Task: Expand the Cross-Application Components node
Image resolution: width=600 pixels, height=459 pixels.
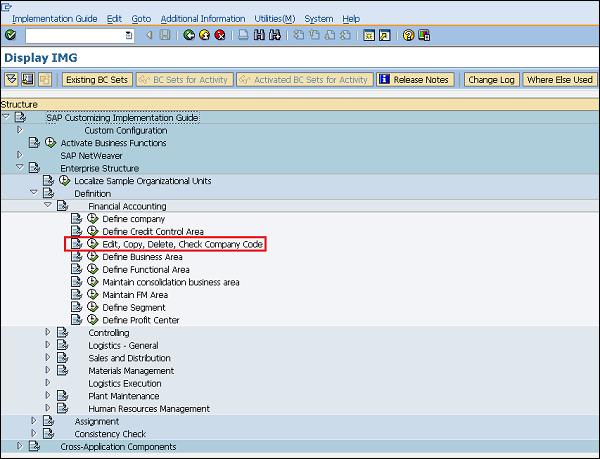Action: (19, 447)
